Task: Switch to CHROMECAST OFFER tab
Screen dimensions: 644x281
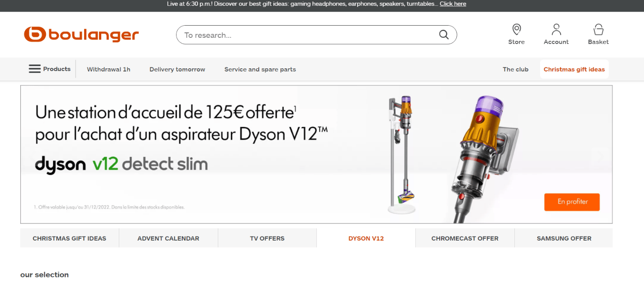Action: tap(465, 238)
